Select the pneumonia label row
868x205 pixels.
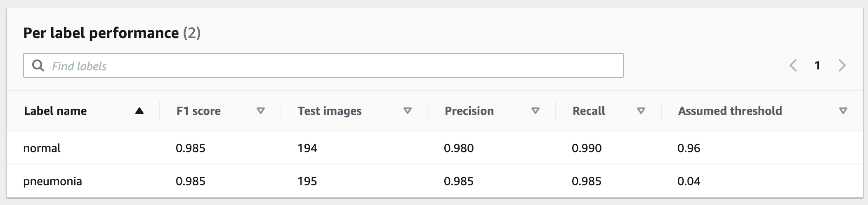coord(52,181)
